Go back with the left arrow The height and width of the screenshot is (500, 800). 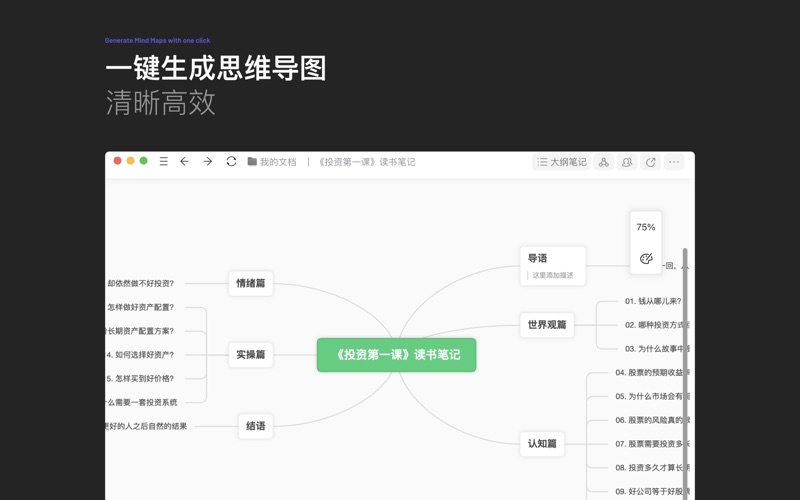coord(185,161)
